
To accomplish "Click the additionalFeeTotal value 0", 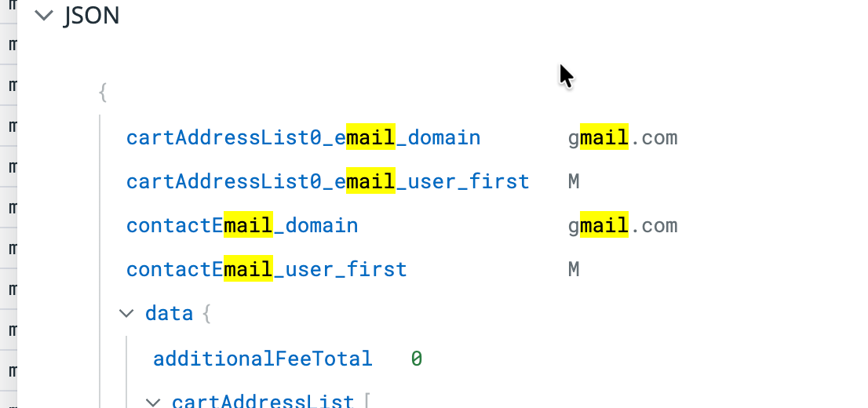I will [417, 359].
